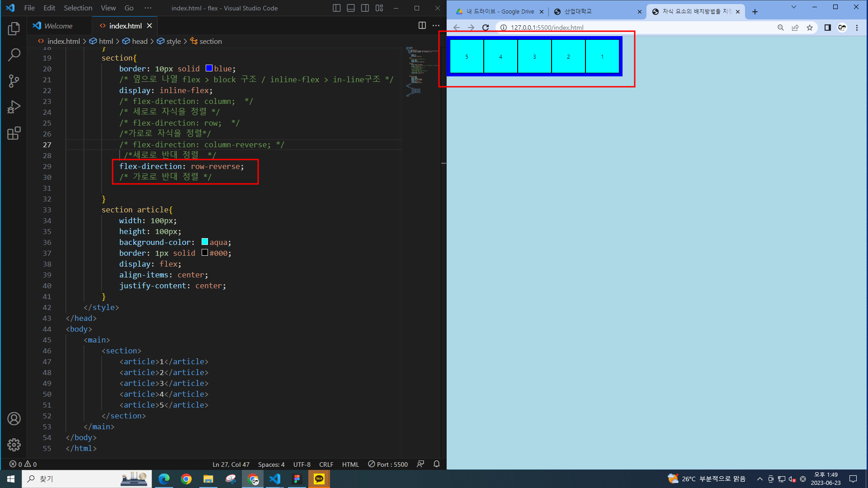Open the overflow menu in menu bar
The image size is (868, 488).
coord(148,8)
